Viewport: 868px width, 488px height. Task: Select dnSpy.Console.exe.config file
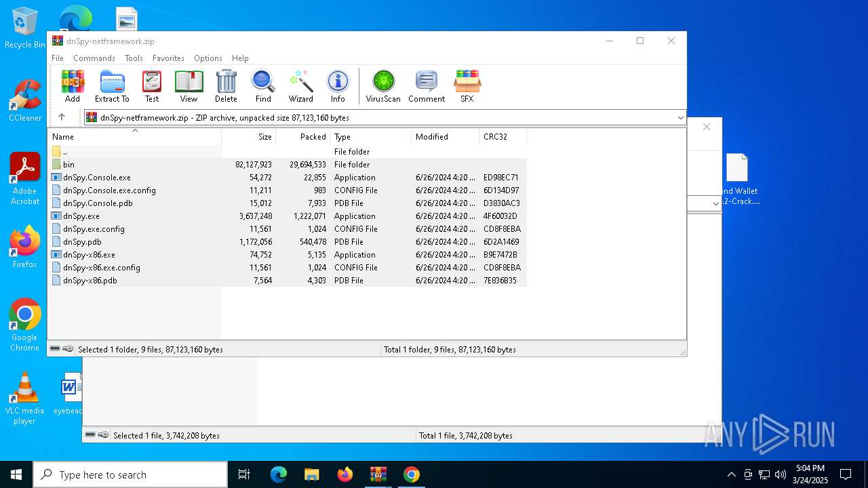(288, 190)
